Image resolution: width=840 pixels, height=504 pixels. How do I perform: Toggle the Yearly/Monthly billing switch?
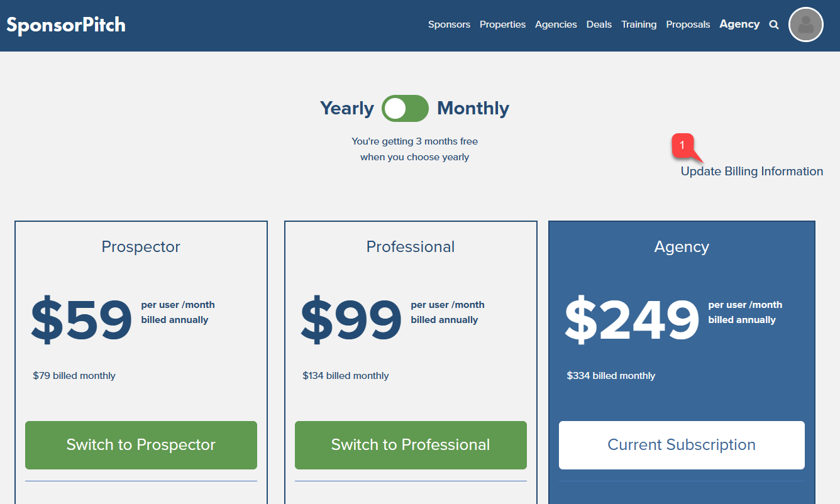tap(405, 108)
